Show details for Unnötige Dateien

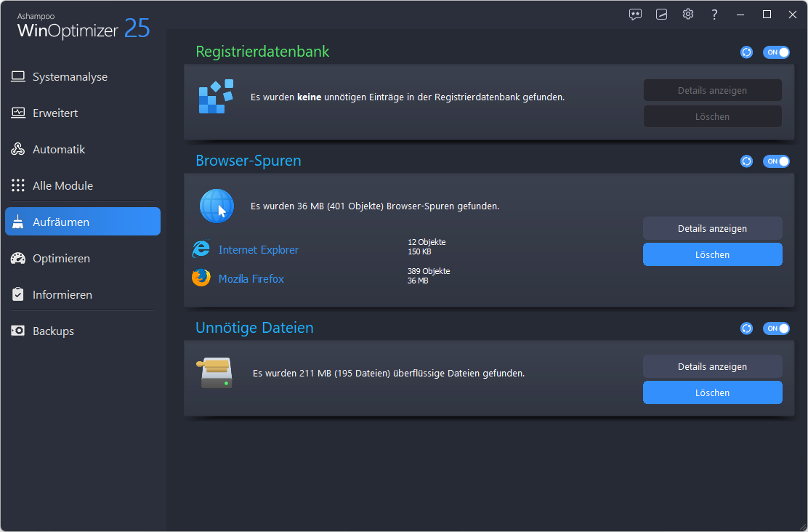pyautogui.click(x=712, y=367)
